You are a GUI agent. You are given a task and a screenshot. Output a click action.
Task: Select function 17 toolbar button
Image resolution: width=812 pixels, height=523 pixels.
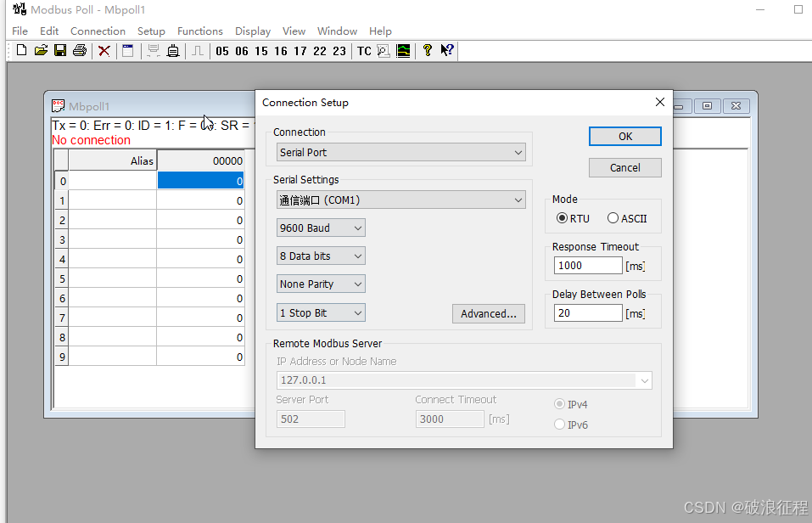pos(300,51)
